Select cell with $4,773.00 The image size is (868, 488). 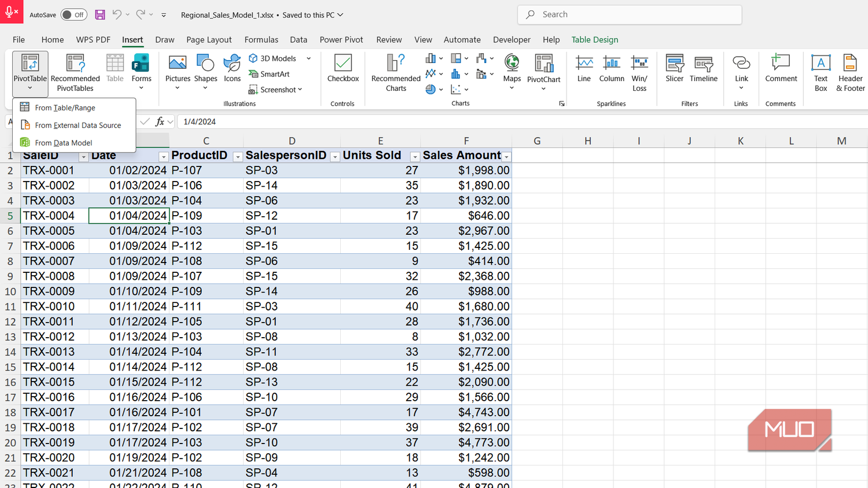coord(466,442)
